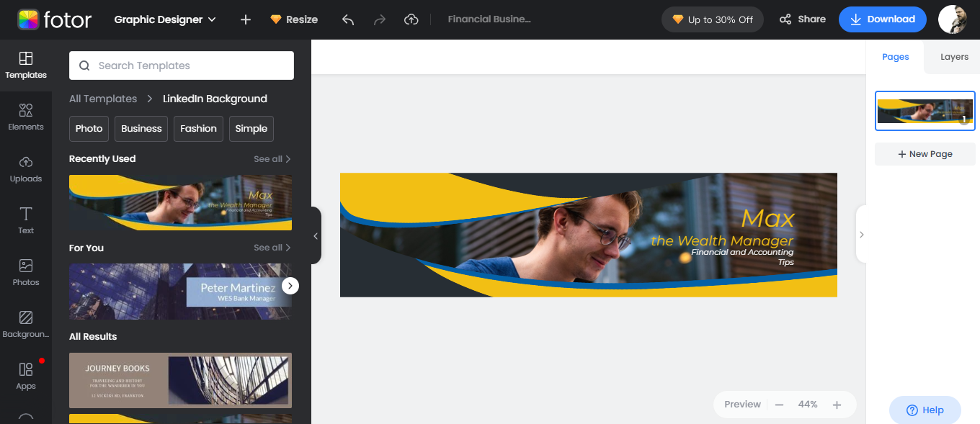Click the plus icon to create new design

[246, 19]
